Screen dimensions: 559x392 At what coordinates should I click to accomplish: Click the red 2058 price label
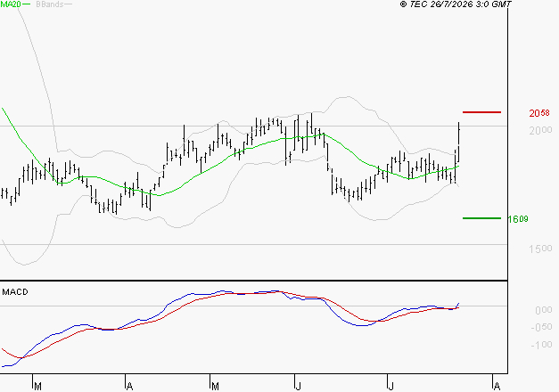pos(539,113)
